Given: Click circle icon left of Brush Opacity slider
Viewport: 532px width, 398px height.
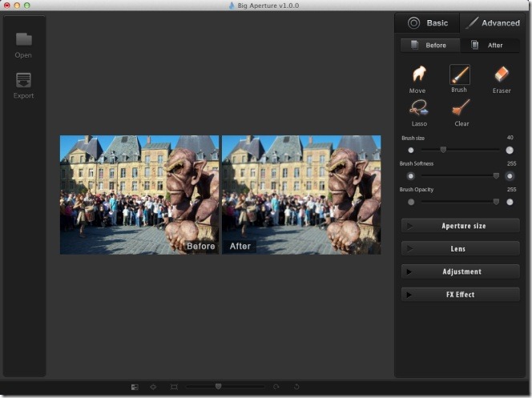Looking at the screenshot, I should [411, 202].
